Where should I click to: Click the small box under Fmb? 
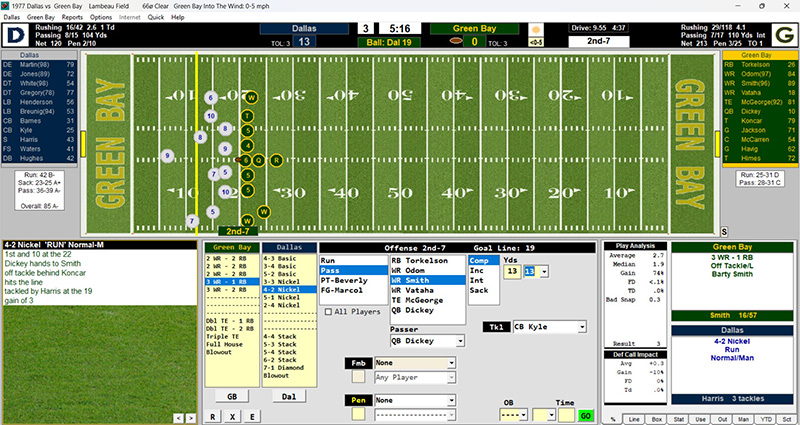pyautogui.click(x=359, y=377)
